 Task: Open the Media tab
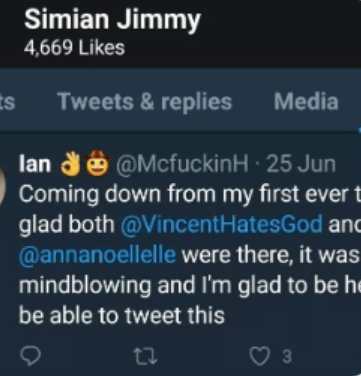[306, 101]
